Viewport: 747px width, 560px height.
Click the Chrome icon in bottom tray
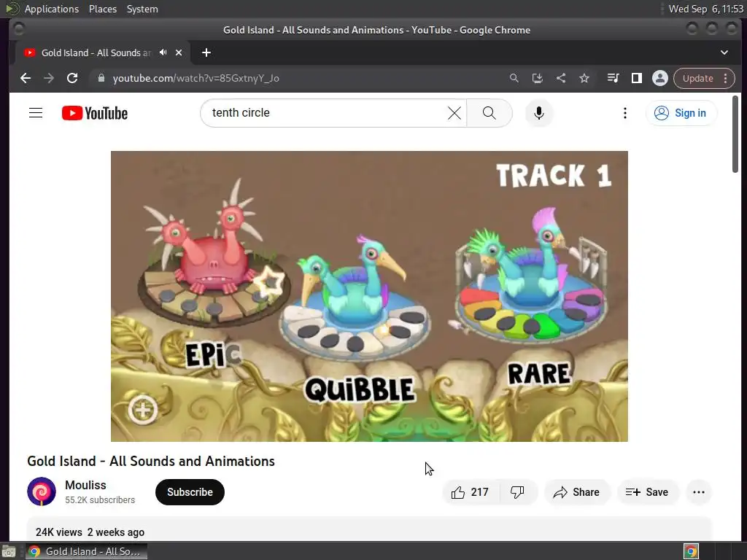(x=691, y=551)
